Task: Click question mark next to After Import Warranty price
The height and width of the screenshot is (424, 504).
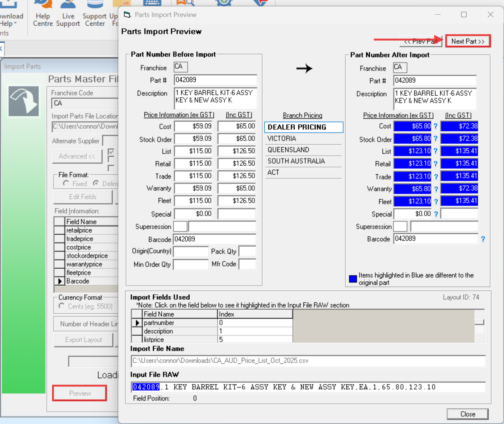Action: [436, 189]
